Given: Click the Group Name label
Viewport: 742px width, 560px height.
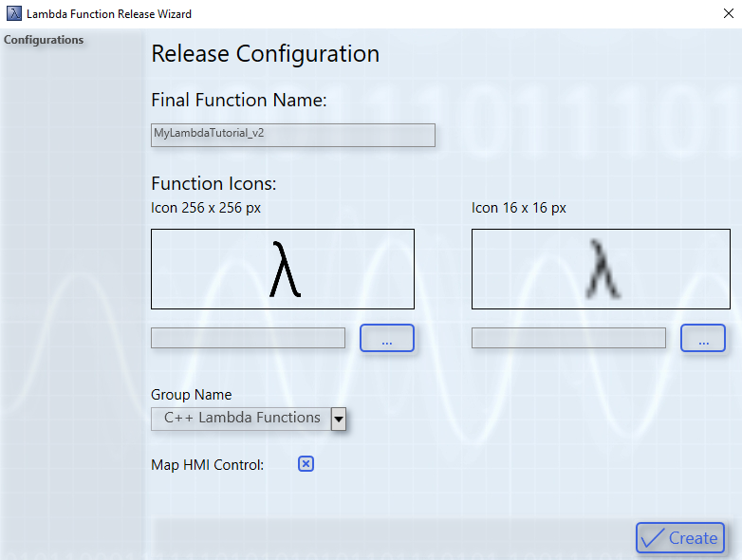Looking at the screenshot, I should tap(191, 395).
